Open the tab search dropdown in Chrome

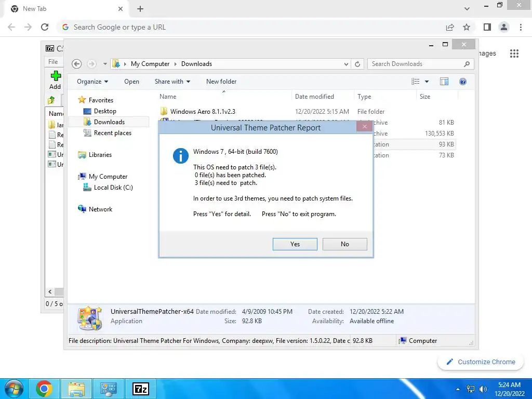coord(467,9)
